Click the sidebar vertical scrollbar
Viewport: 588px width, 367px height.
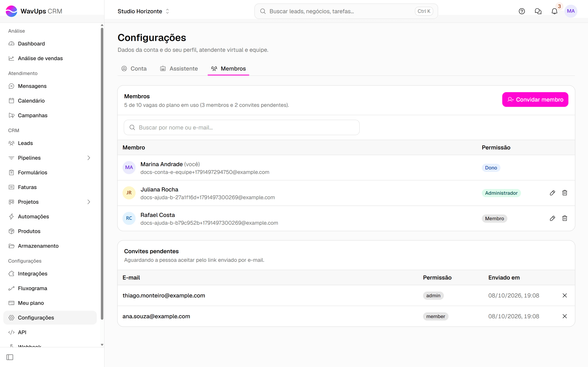(102, 174)
